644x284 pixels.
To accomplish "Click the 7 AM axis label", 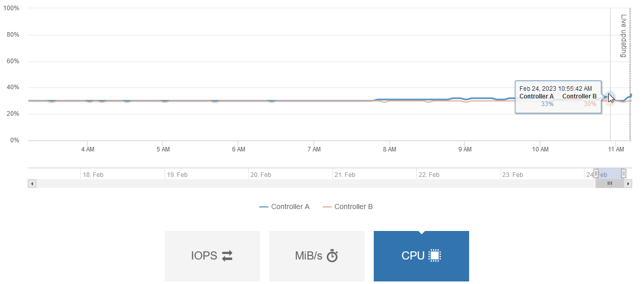I will [x=314, y=150].
